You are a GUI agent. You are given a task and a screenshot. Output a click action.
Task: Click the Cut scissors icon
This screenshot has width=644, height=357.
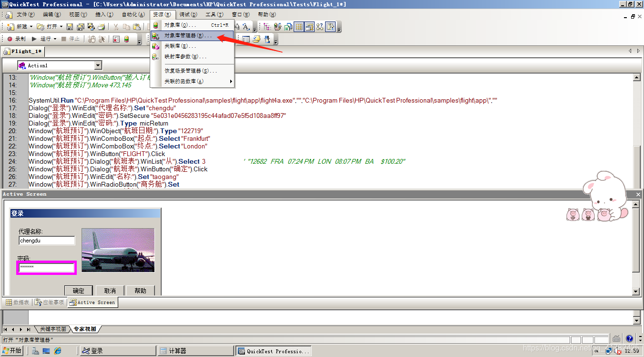coord(116,27)
